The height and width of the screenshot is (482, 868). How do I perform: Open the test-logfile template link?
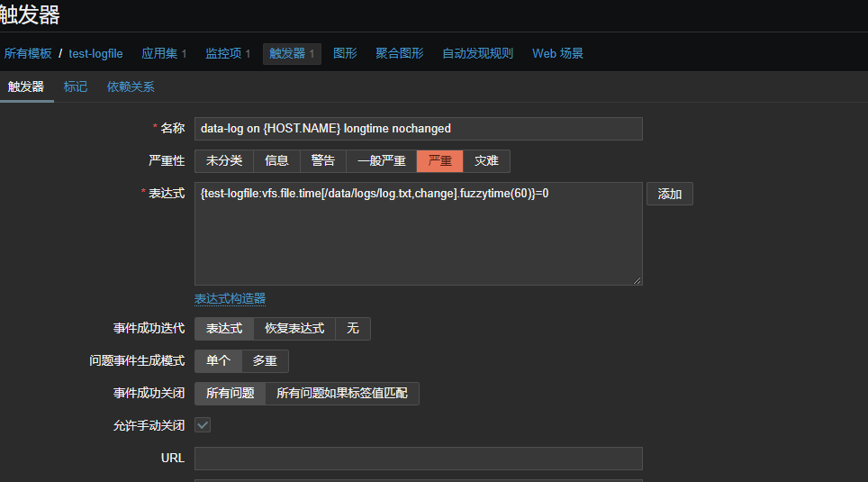click(95, 54)
